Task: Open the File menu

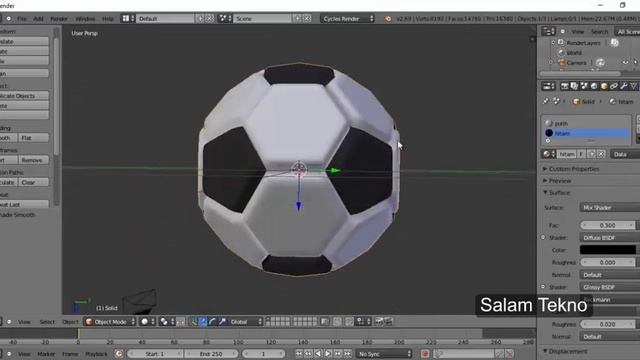Action: (x=22, y=19)
